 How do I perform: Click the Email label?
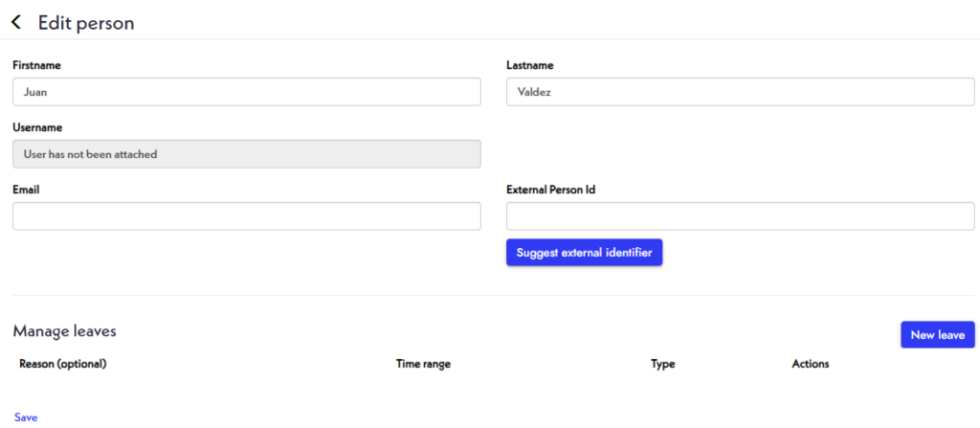(26, 190)
